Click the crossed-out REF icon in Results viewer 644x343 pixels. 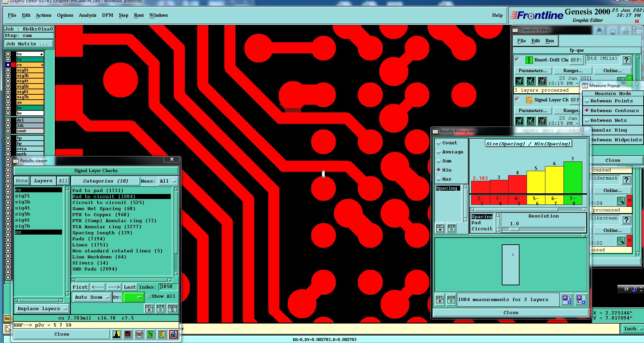[139, 334]
